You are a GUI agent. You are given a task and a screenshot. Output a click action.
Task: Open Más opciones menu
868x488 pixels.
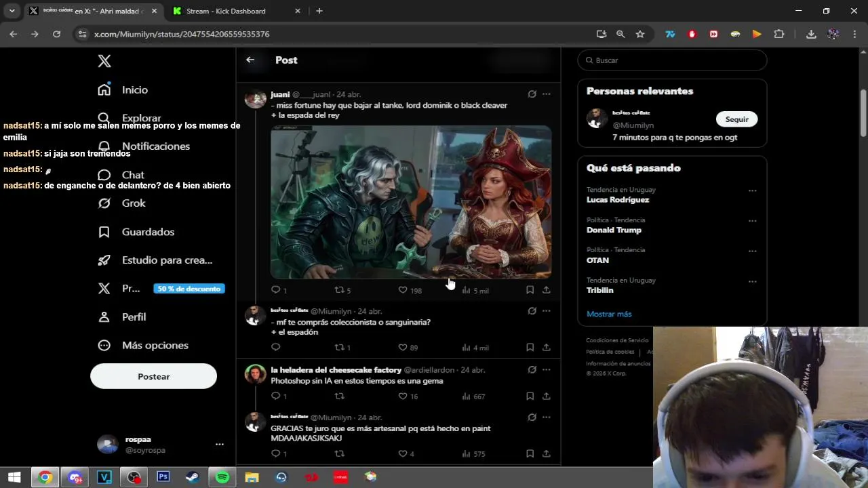point(143,346)
